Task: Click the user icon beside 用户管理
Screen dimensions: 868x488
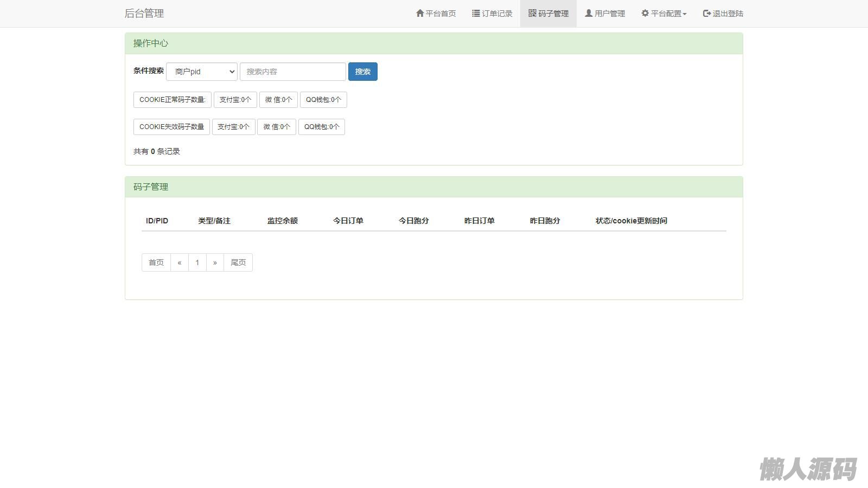Action: pos(589,13)
